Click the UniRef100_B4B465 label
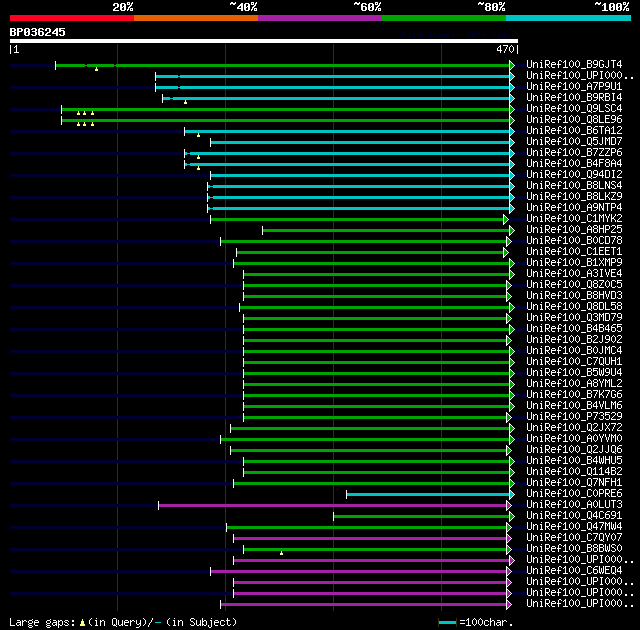Viewport: 640px width, 630px height. [x=574, y=328]
